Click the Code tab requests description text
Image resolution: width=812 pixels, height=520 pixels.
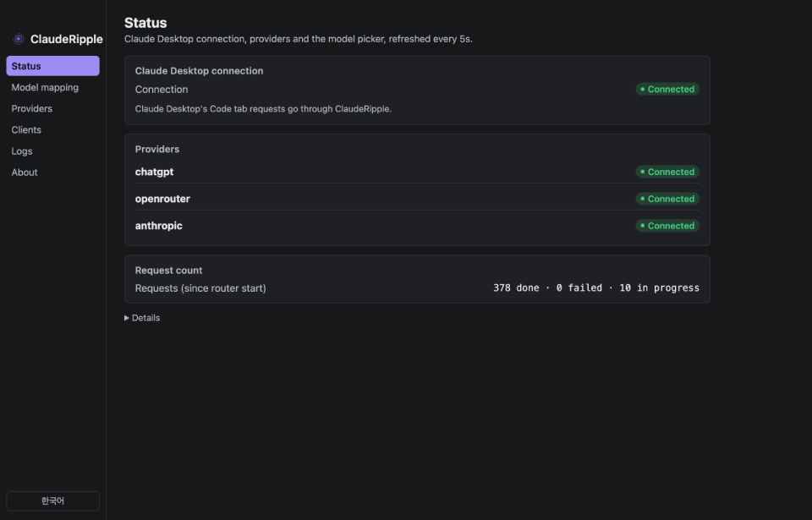tap(263, 109)
